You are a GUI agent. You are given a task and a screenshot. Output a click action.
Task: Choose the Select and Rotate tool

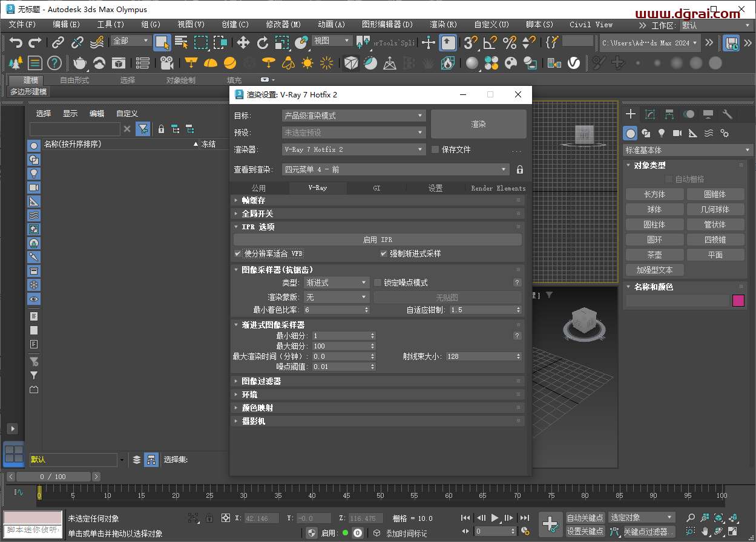pos(262,42)
